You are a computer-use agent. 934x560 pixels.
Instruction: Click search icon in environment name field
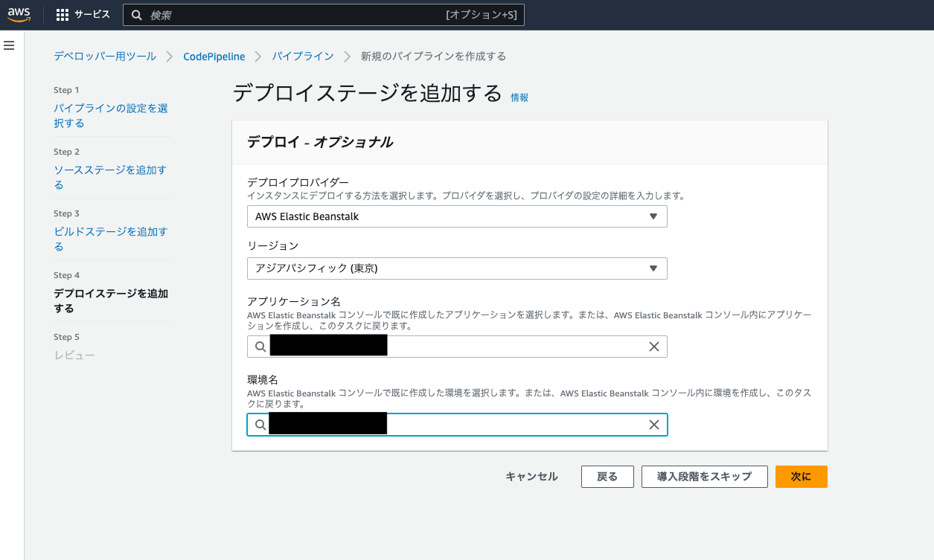tap(260, 425)
